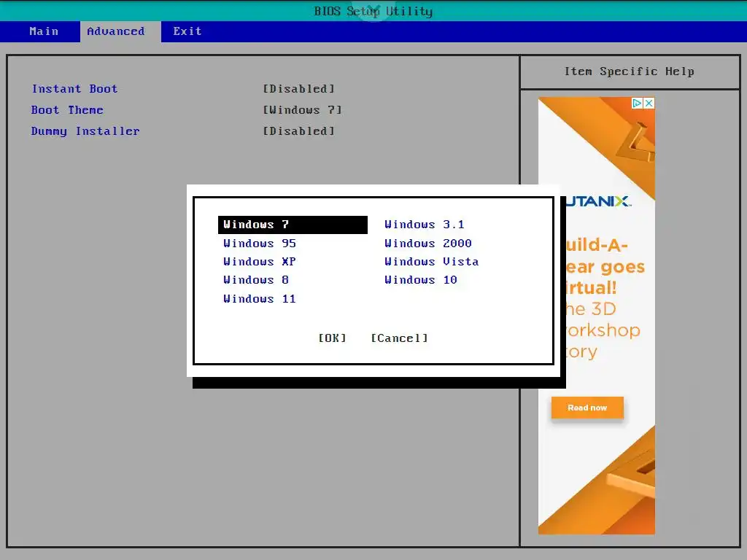Open the AdChoices triangle icon

pyautogui.click(x=637, y=103)
